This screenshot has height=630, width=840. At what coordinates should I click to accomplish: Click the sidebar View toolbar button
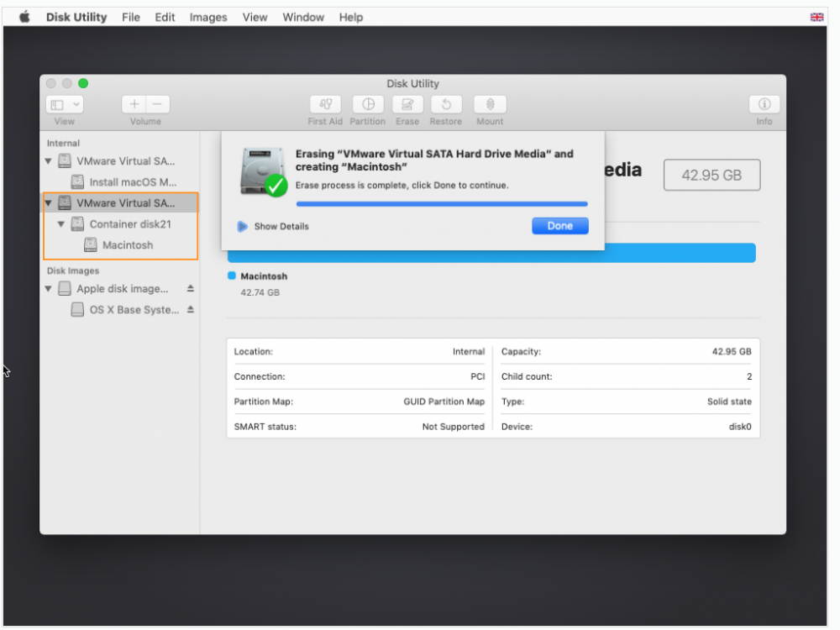tap(65, 104)
